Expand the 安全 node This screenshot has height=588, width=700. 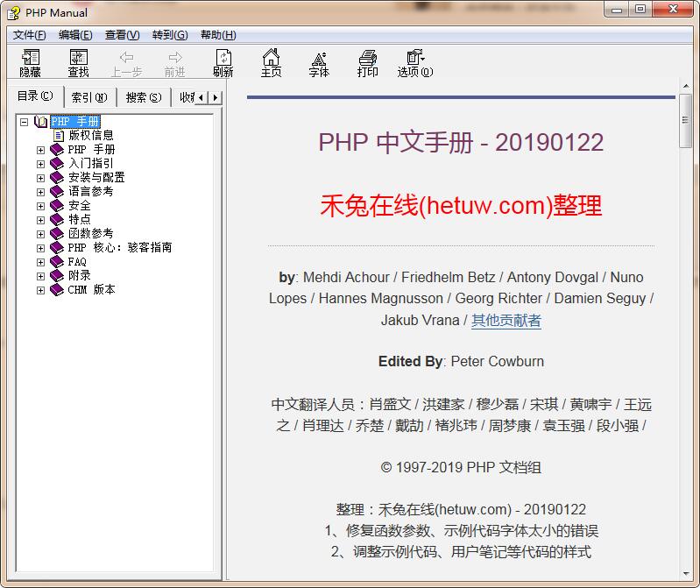click(x=40, y=206)
